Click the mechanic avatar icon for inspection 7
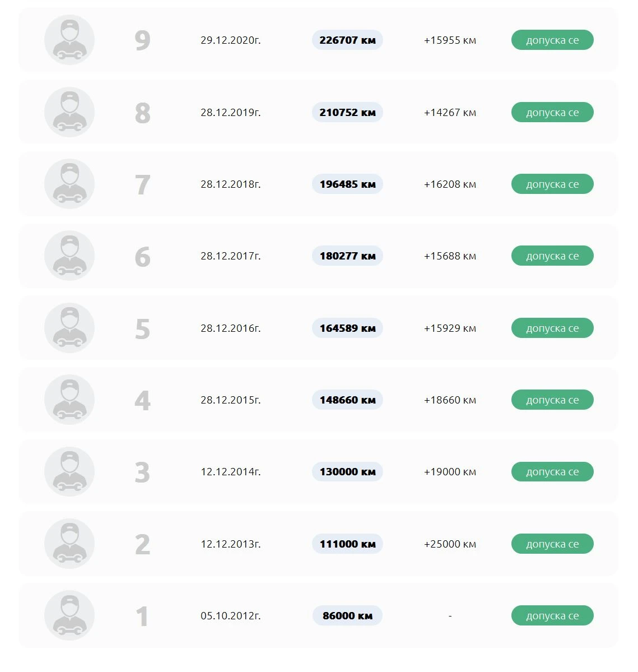The height and width of the screenshot is (672, 638). tap(69, 184)
